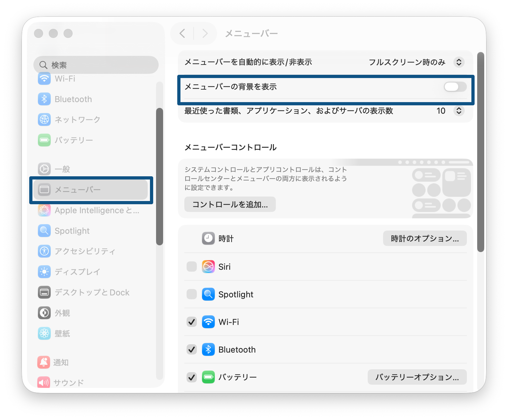Click the コントロールを追加… button
Viewport: 508px width, 420px height.
pyautogui.click(x=230, y=205)
